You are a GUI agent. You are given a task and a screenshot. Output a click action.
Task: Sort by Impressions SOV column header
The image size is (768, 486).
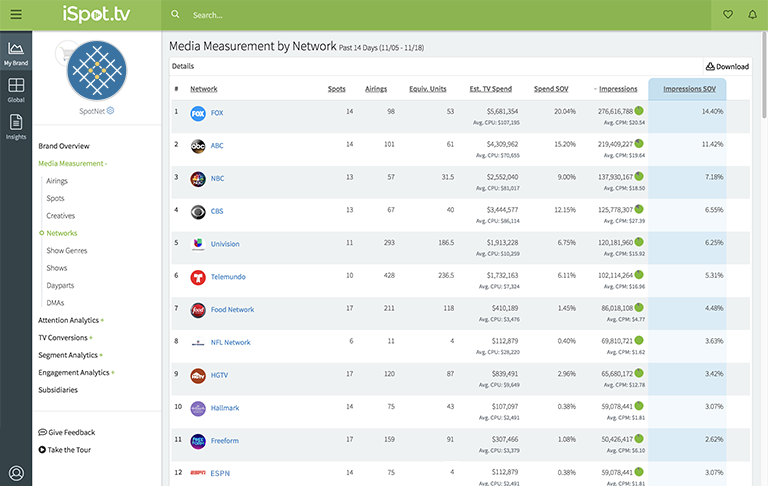(689, 89)
